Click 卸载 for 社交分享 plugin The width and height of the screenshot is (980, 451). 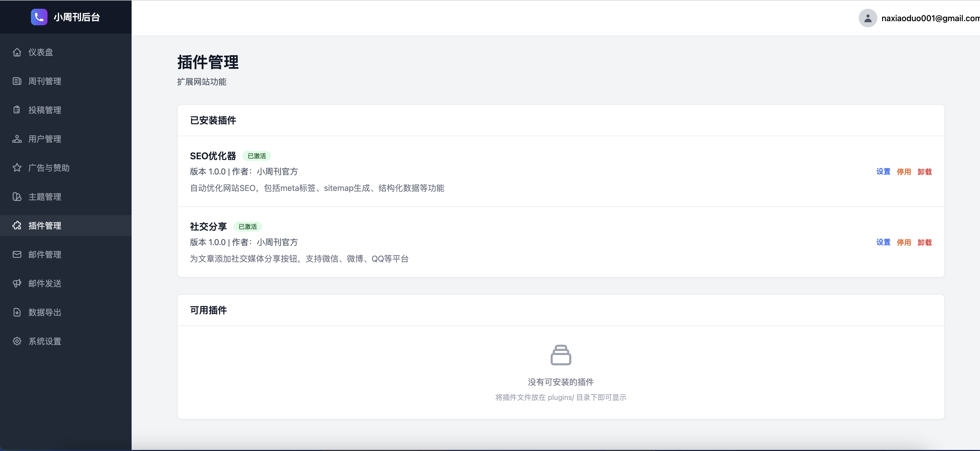click(925, 242)
